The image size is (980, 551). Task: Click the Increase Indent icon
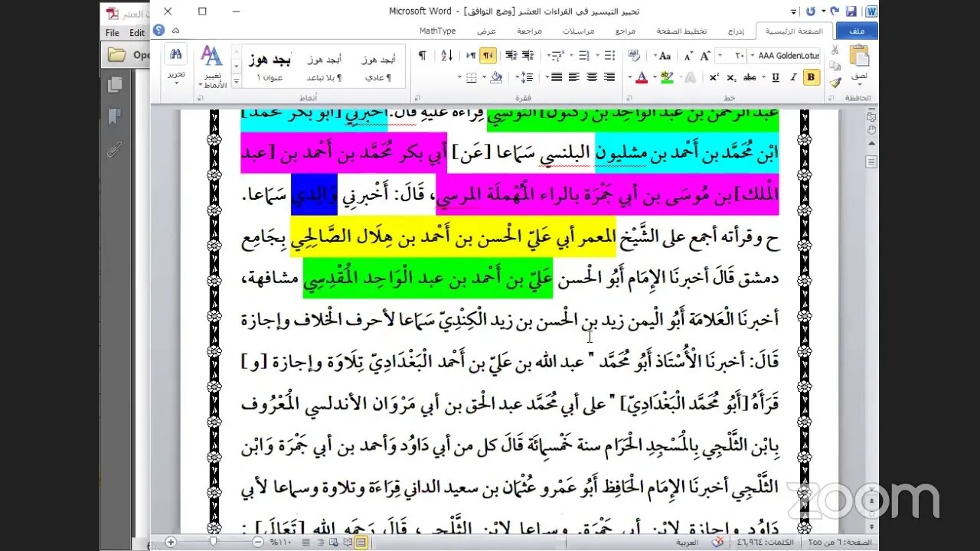click(x=510, y=55)
